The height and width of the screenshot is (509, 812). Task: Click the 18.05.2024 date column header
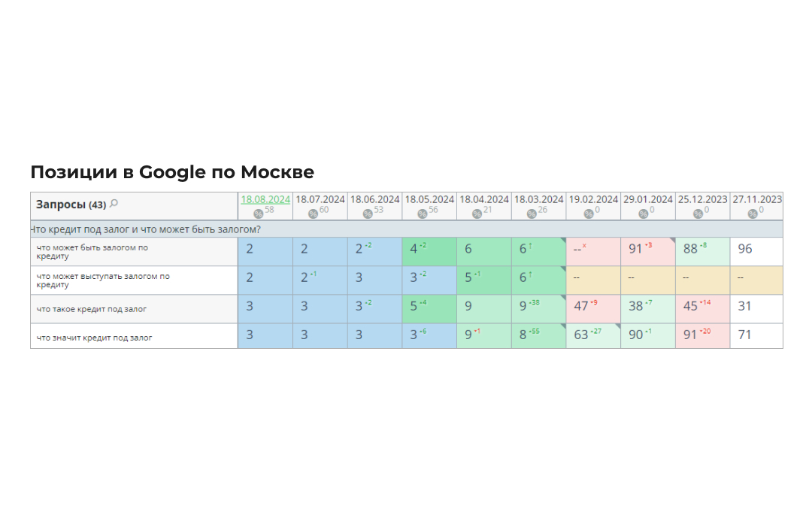[429, 199]
